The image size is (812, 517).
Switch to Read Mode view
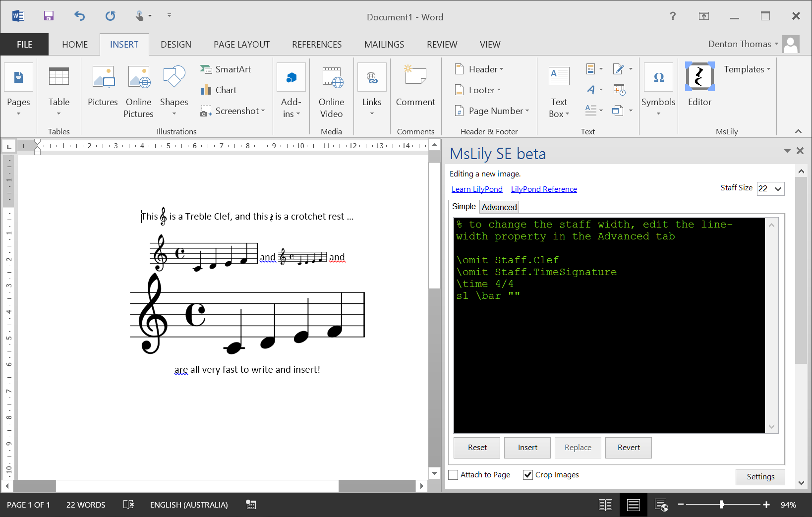[x=605, y=505]
